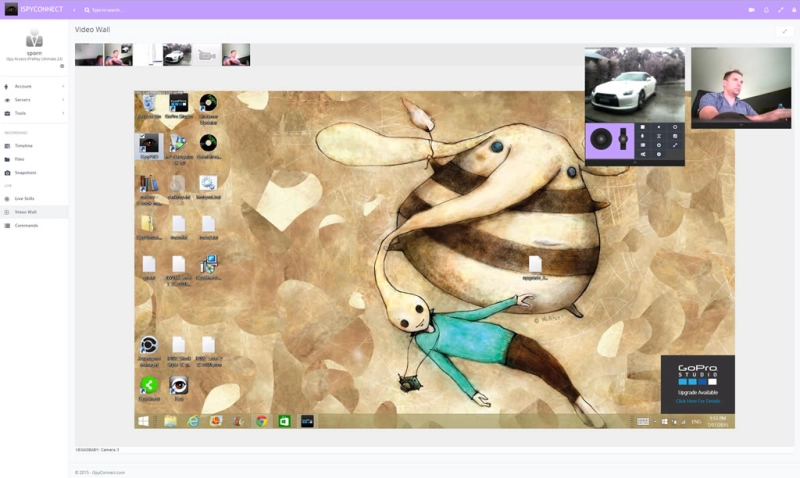Open Live Stills in the sidebar
Viewport: 800px width, 478px height.
tap(34, 198)
